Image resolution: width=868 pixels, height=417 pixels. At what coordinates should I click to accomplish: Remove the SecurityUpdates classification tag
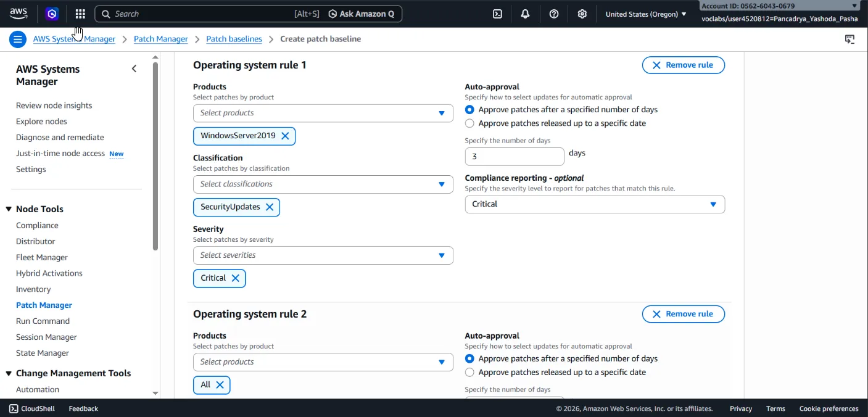point(270,207)
